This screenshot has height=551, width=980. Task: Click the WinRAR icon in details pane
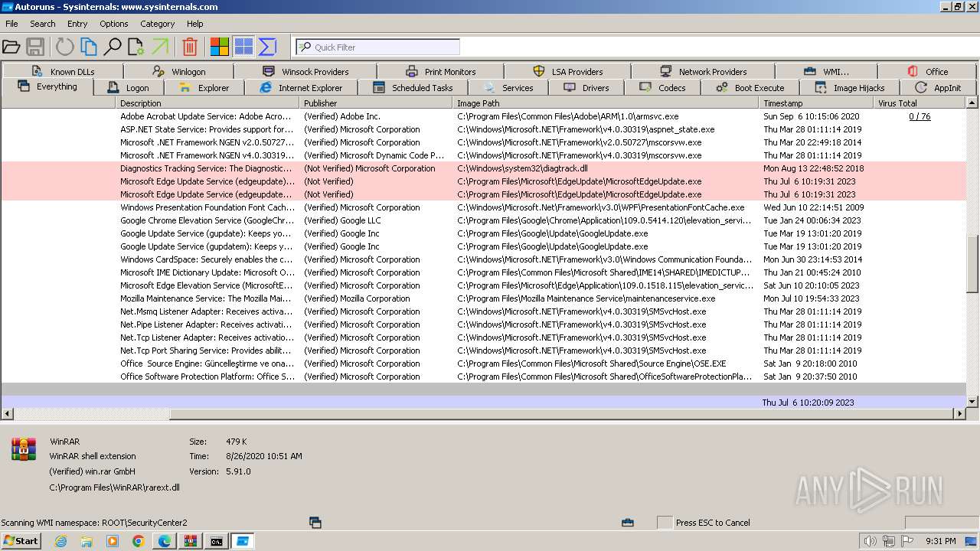point(24,449)
